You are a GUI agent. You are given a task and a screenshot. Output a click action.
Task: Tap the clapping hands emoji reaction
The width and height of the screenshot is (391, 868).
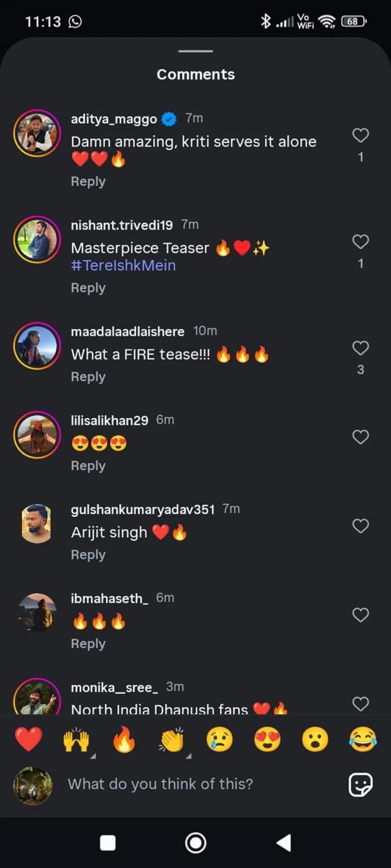pyautogui.click(x=172, y=740)
